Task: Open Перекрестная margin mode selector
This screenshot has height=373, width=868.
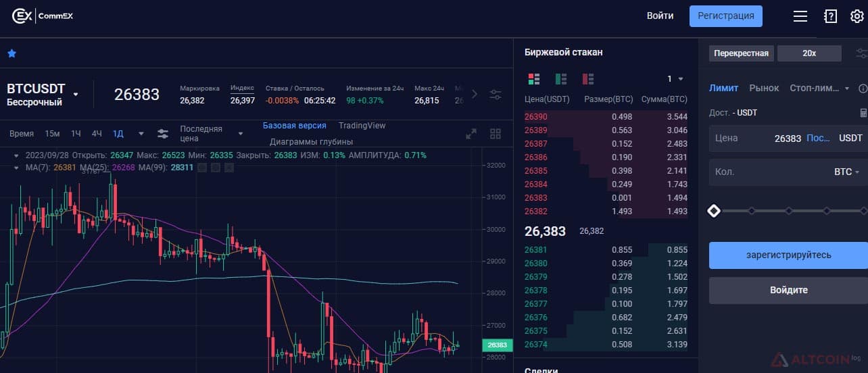Action: pos(741,53)
